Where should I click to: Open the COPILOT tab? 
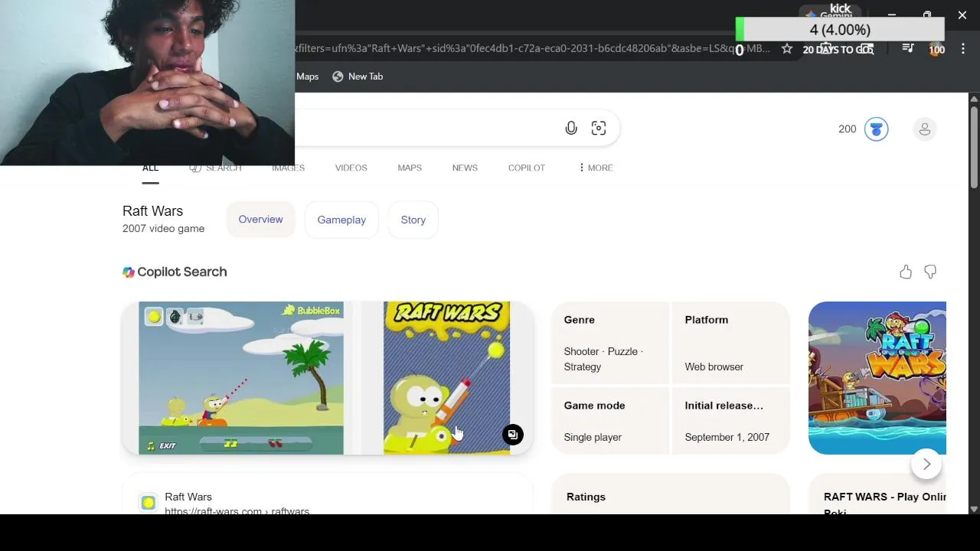(x=527, y=168)
